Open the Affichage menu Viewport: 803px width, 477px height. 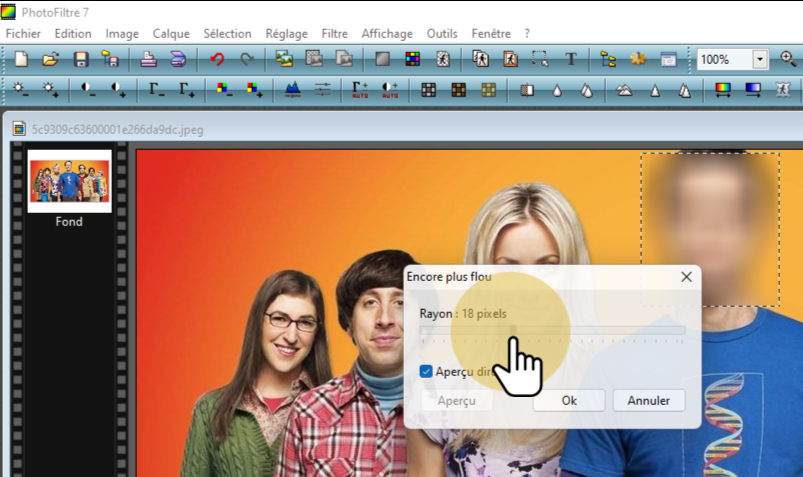(x=387, y=34)
